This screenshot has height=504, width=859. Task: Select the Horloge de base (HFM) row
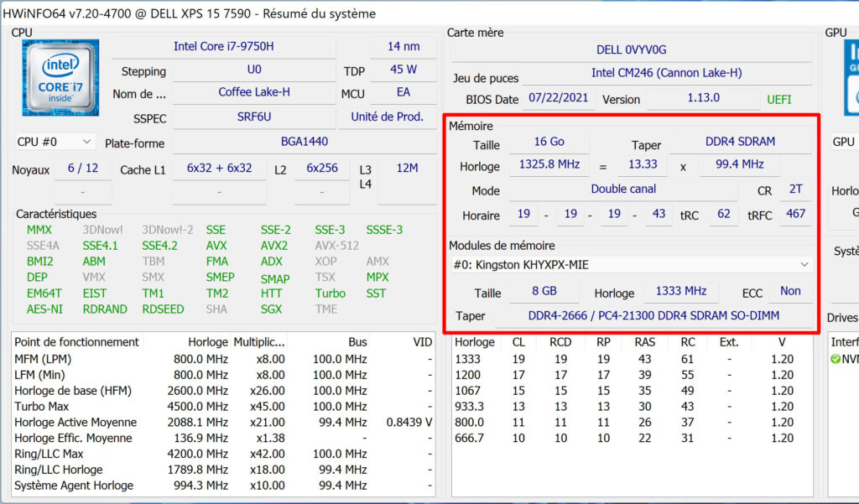(x=223, y=391)
